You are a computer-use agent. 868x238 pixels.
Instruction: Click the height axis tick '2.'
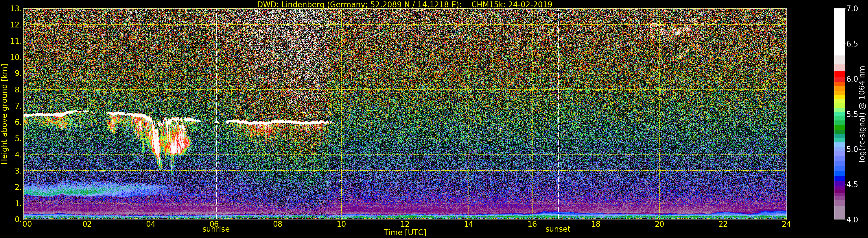point(18,187)
